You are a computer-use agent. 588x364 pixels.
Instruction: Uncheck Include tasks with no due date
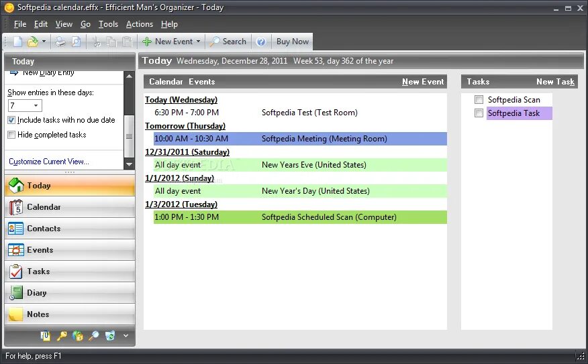tap(11, 120)
